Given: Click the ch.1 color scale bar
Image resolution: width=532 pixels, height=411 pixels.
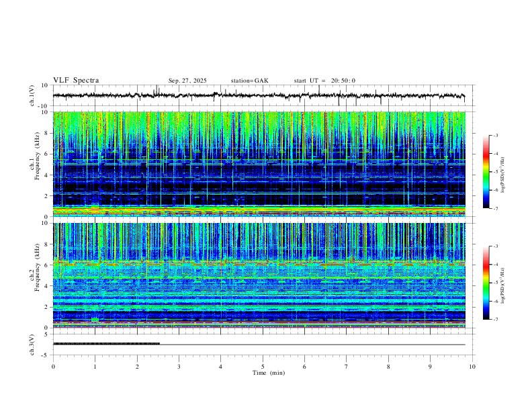Looking at the screenshot, I should [486, 172].
